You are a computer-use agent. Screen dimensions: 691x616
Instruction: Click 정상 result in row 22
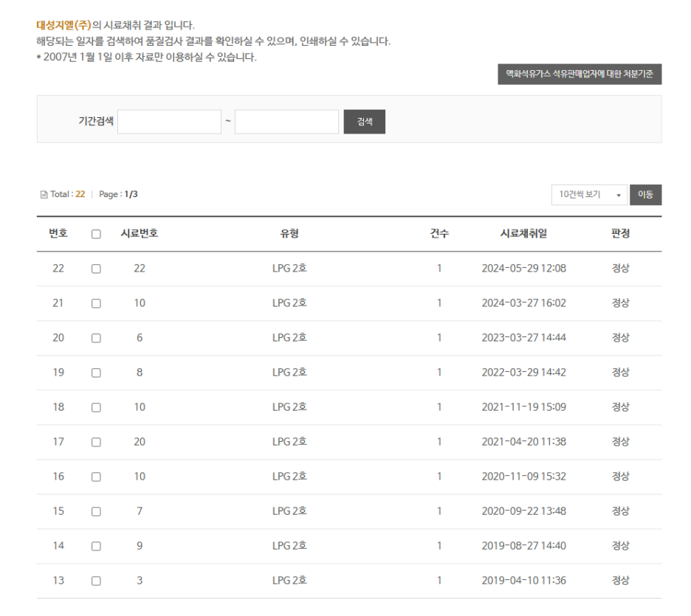pyautogui.click(x=620, y=268)
